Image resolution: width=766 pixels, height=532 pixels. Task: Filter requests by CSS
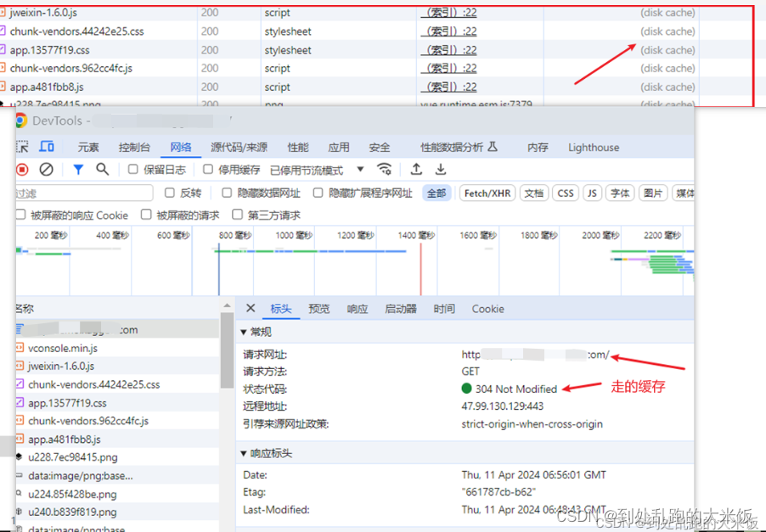click(x=566, y=193)
